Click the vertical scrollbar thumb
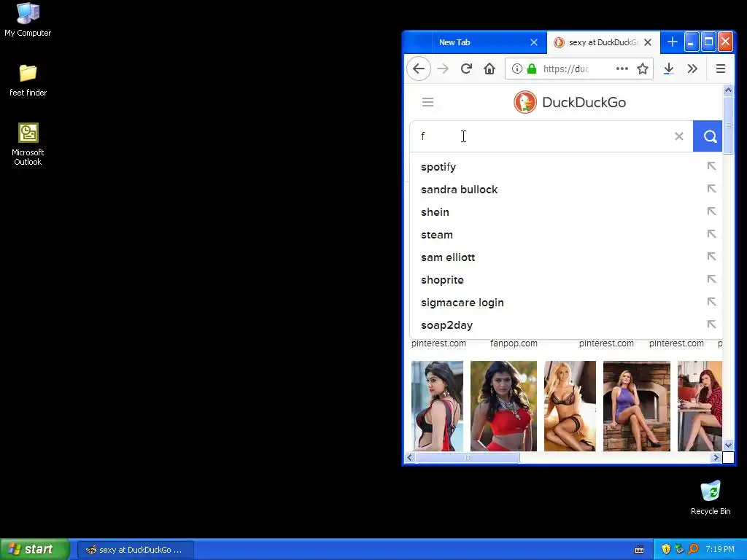The image size is (747, 560). tap(728, 125)
